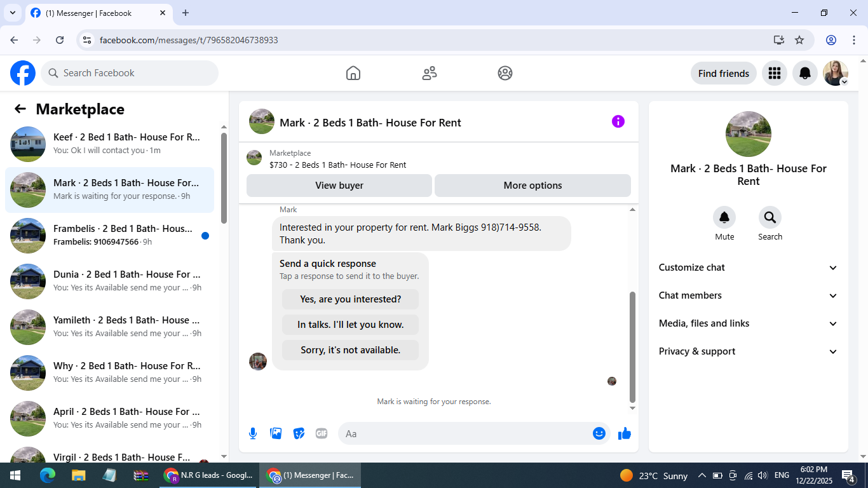Click the install app icon in address bar
This screenshot has width=868, height=488.
tap(779, 40)
